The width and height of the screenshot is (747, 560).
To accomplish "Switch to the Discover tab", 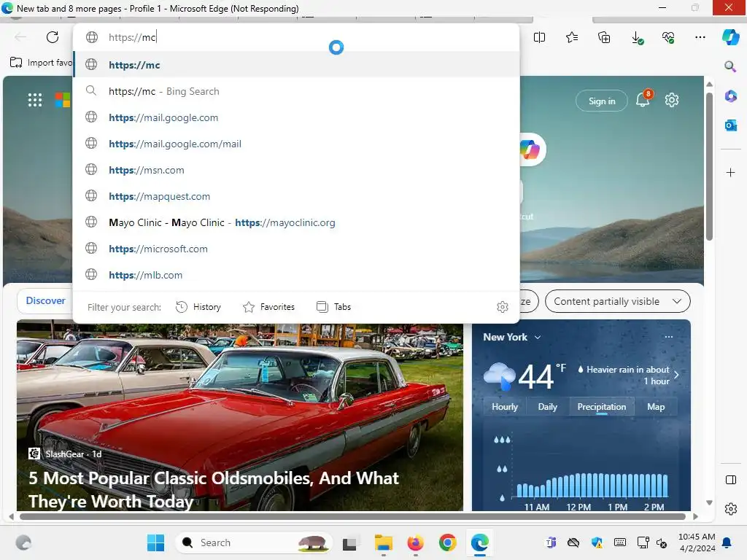I will click(x=45, y=301).
